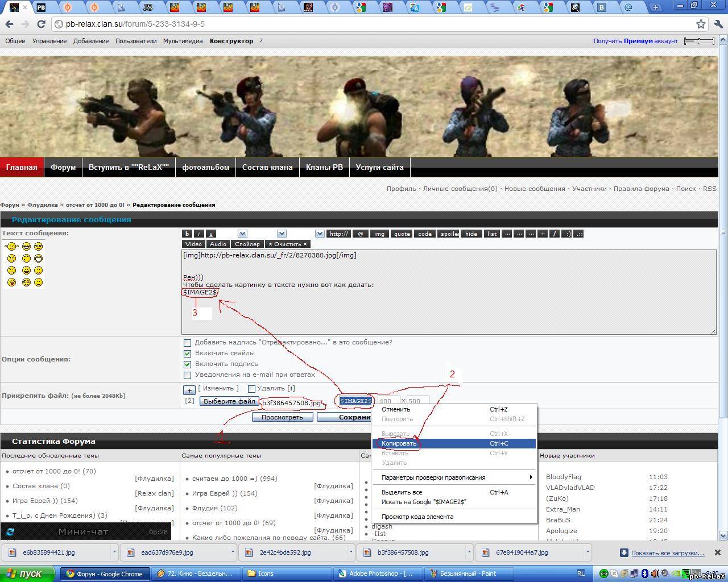The height and width of the screenshot is (582, 728).
Task: Click the Video button above the message
Action: point(193,244)
